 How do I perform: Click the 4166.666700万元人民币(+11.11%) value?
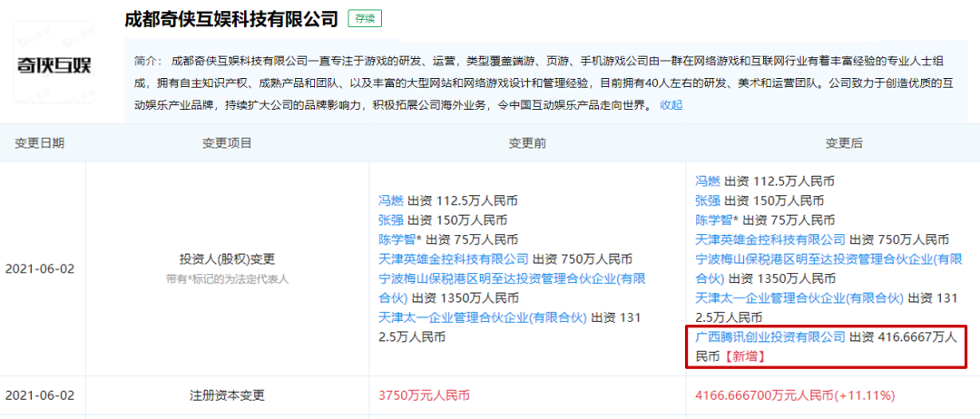click(x=795, y=395)
